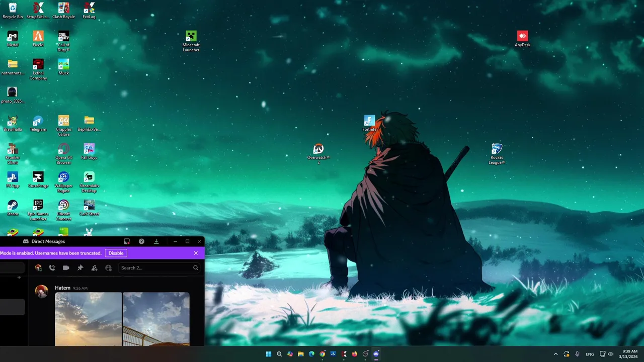The image size is (644, 362).
Task: Select the Fortnite desktop icon
Action: point(369,124)
